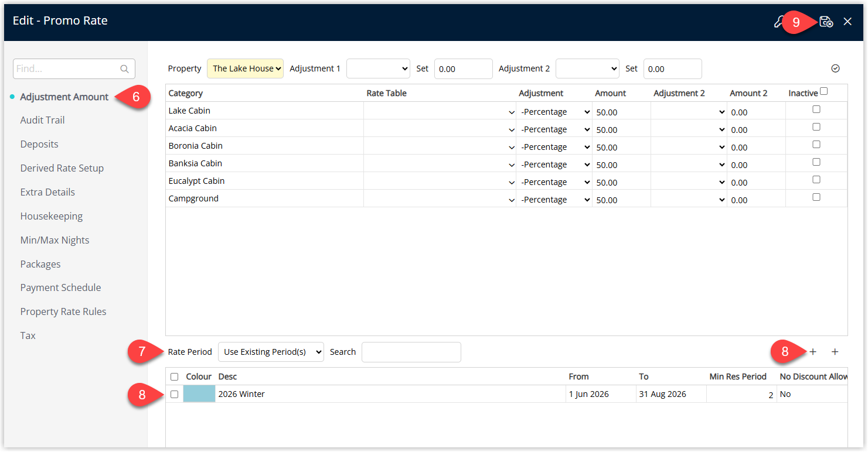Open the Housekeeping section

click(52, 216)
